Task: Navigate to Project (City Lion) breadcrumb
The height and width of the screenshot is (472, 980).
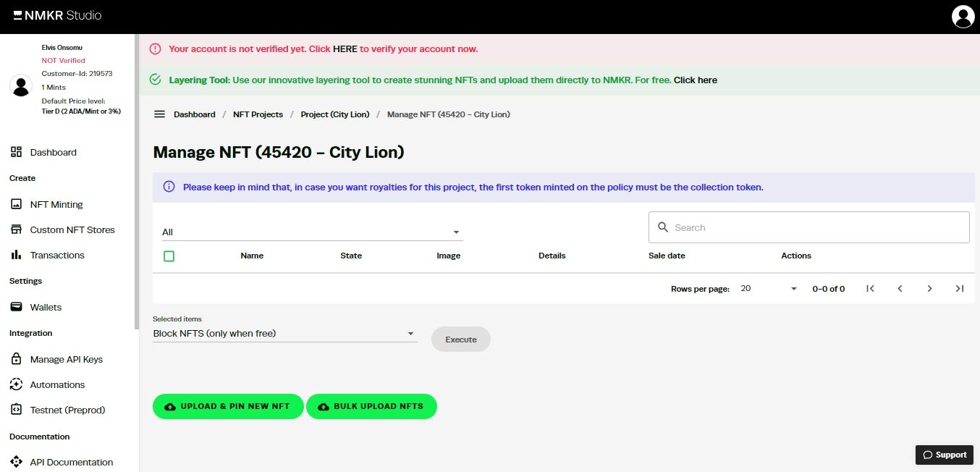Action: 335,114
